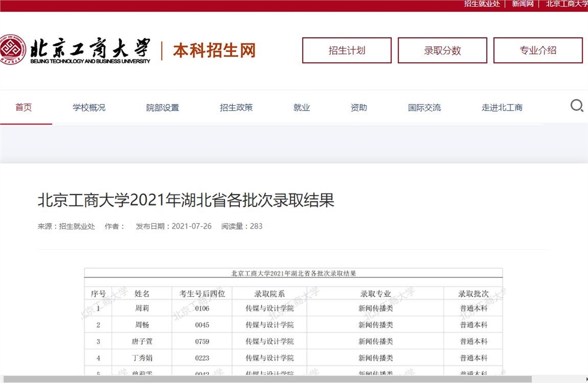
Task: Click the name cell 周畅
Action: (x=142, y=325)
